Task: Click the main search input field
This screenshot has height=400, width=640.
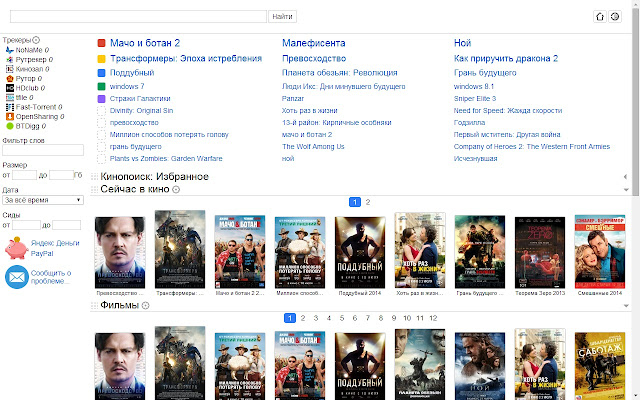Action: [x=138, y=17]
